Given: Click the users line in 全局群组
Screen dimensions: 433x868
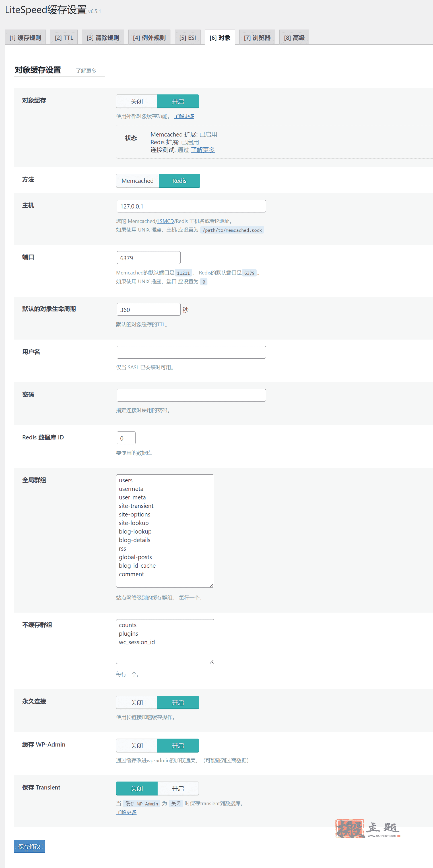Looking at the screenshot, I should pyautogui.click(x=126, y=481).
